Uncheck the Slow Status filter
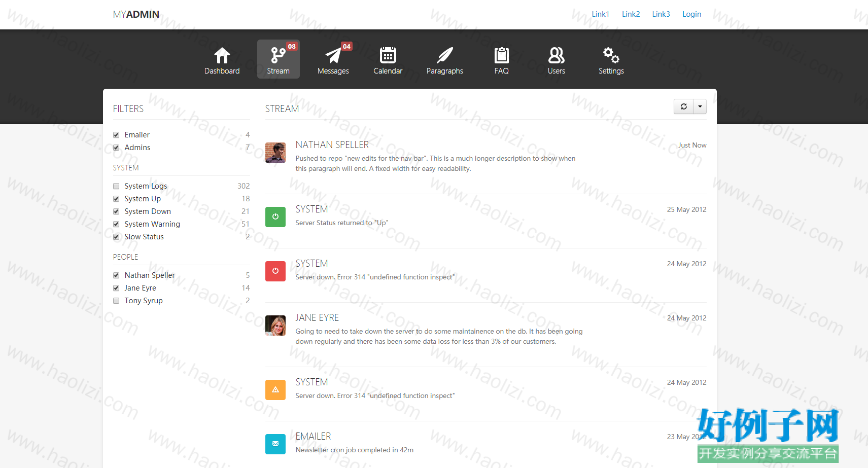This screenshot has width=868, height=468. (116, 237)
